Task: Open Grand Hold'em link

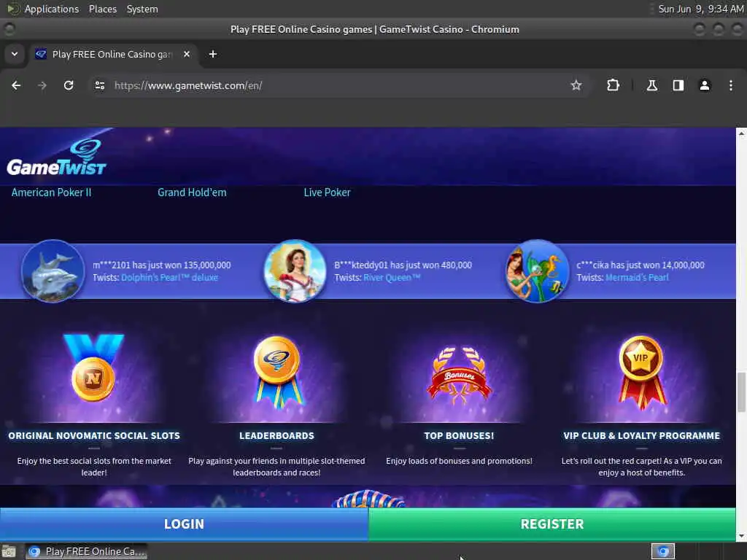Action: (192, 192)
